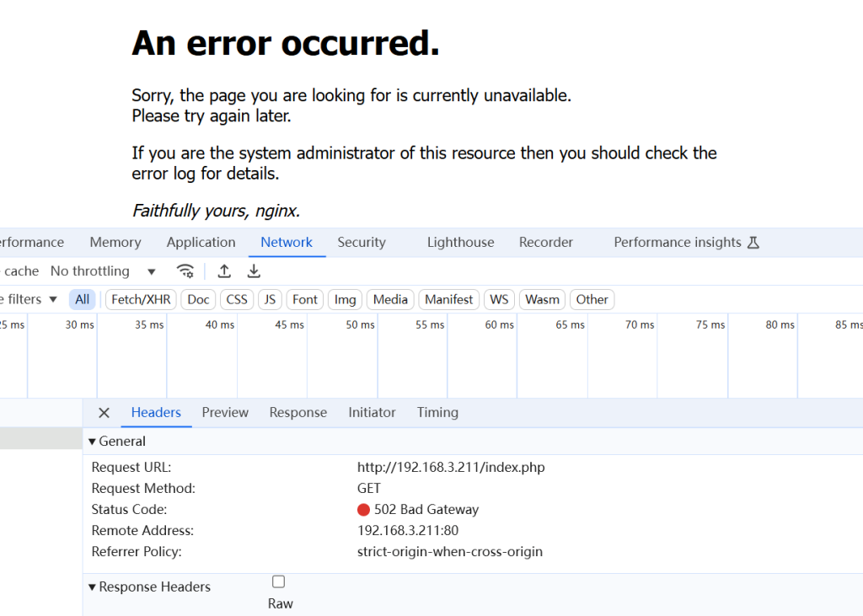Enable the CSS request filter chip
The height and width of the screenshot is (616, 863).
tap(236, 299)
